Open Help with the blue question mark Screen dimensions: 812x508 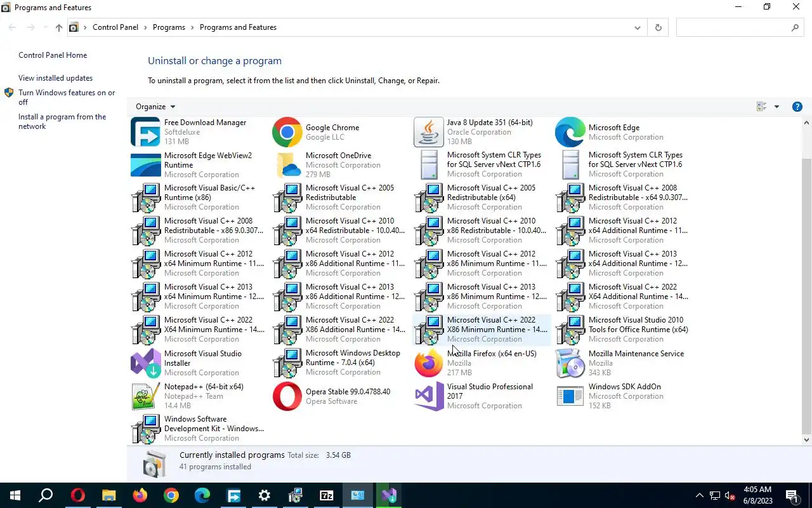(797, 107)
